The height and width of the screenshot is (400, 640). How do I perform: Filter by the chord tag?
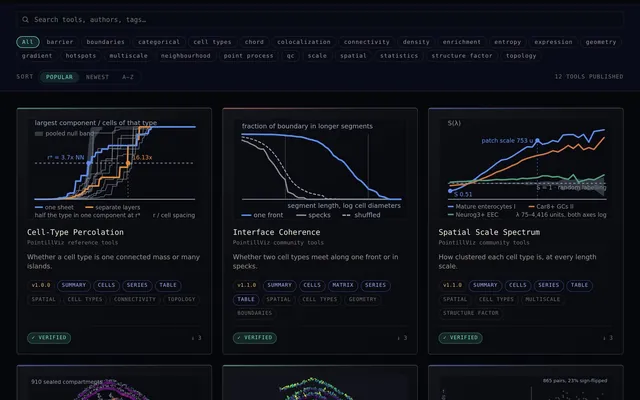(254, 42)
